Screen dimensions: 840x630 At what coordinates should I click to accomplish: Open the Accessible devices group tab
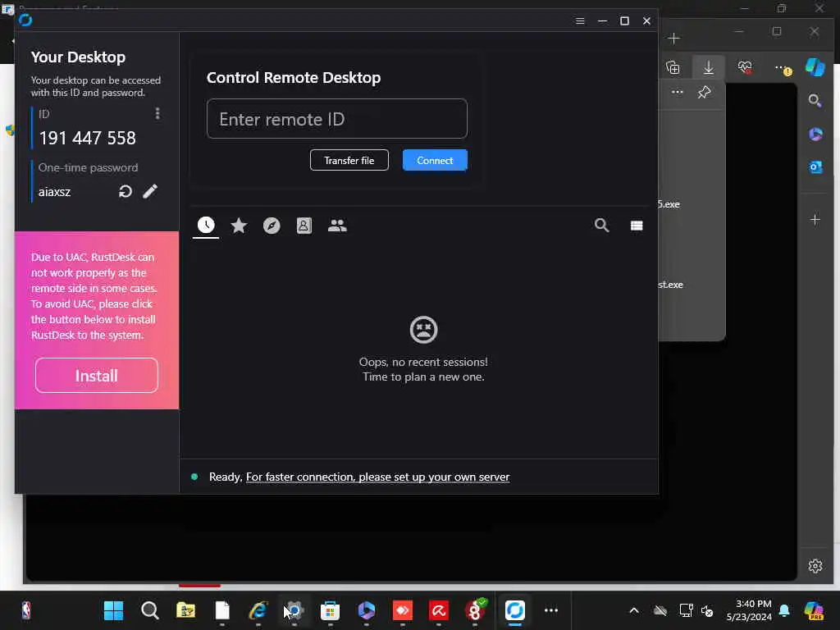tap(337, 226)
